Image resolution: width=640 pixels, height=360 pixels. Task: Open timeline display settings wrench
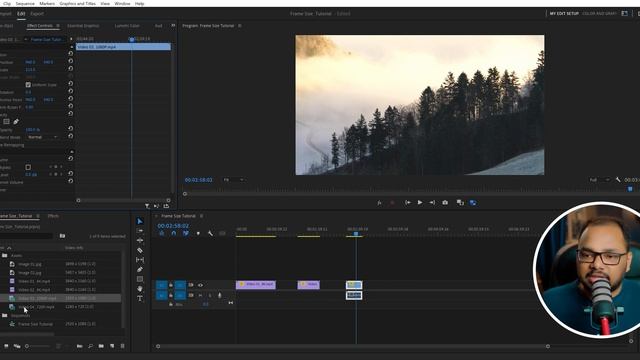tap(210, 233)
